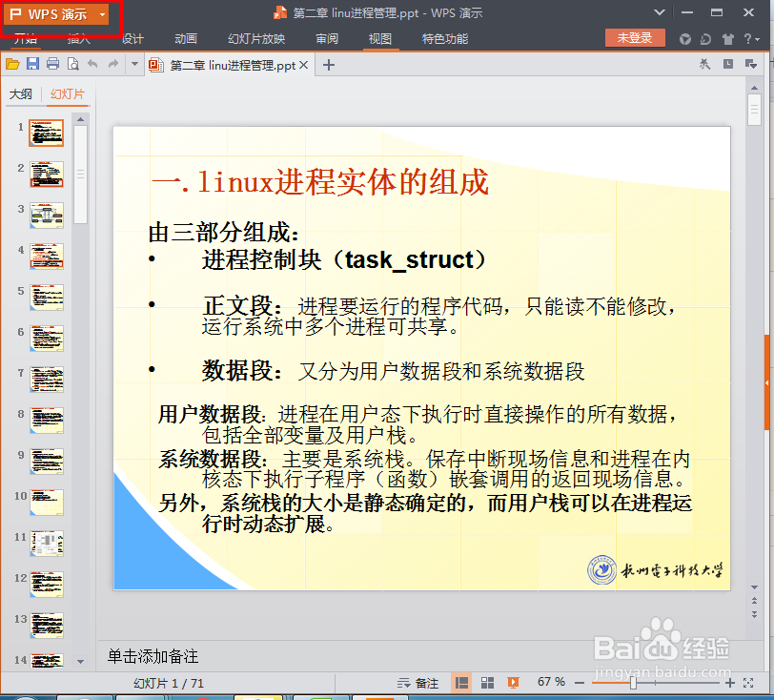
Task: Click the 未登录 login button
Action: point(635,38)
